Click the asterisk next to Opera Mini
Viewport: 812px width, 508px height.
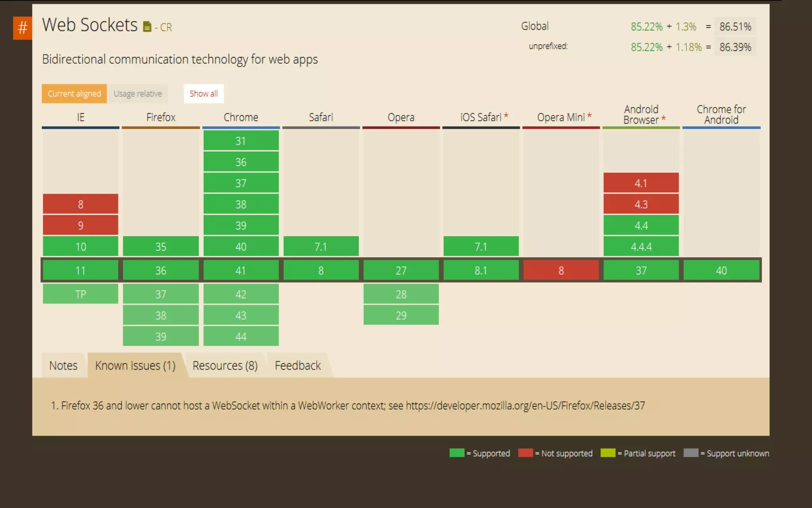pos(589,115)
